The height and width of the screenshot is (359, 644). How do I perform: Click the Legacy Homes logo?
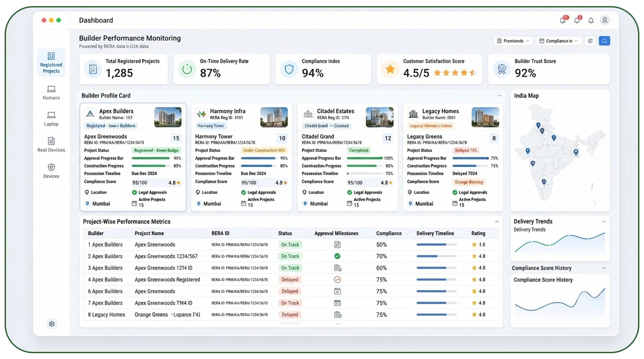(413, 114)
